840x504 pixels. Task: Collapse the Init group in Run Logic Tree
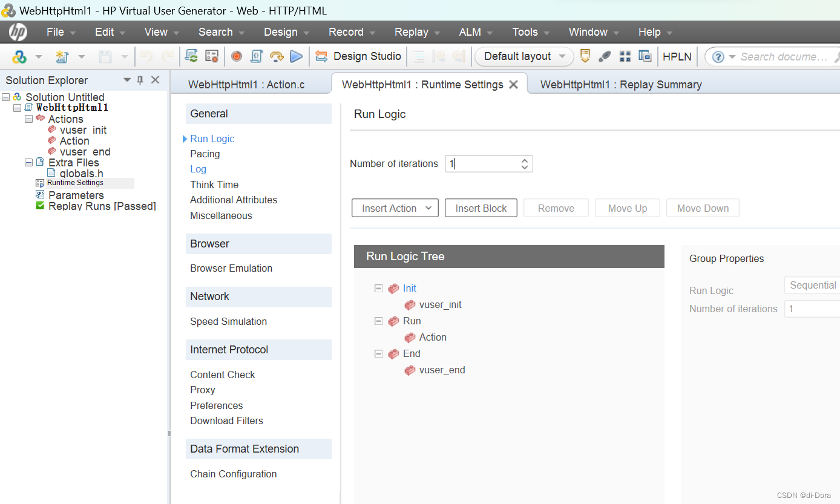point(379,289)
